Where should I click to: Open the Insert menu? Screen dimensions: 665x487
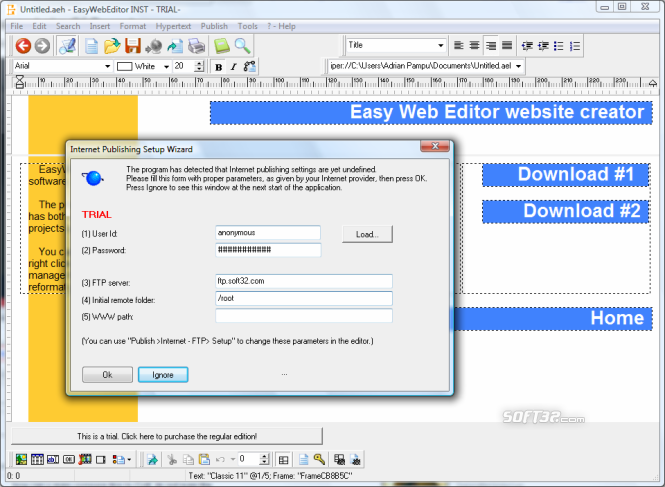pos(100,26)
